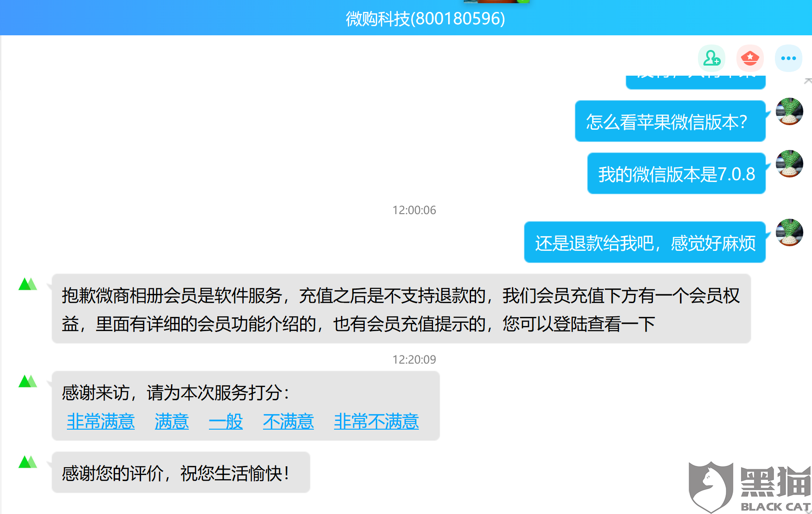Click the 怎么看苹果微信版本? message bubble
This screenshot has height=514, width=812.
point(670,121)
